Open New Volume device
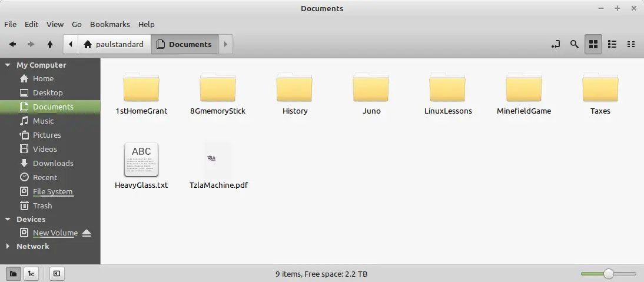Viewport: 644px width, 282px height. pyautogui.click(x=55, y=233)
